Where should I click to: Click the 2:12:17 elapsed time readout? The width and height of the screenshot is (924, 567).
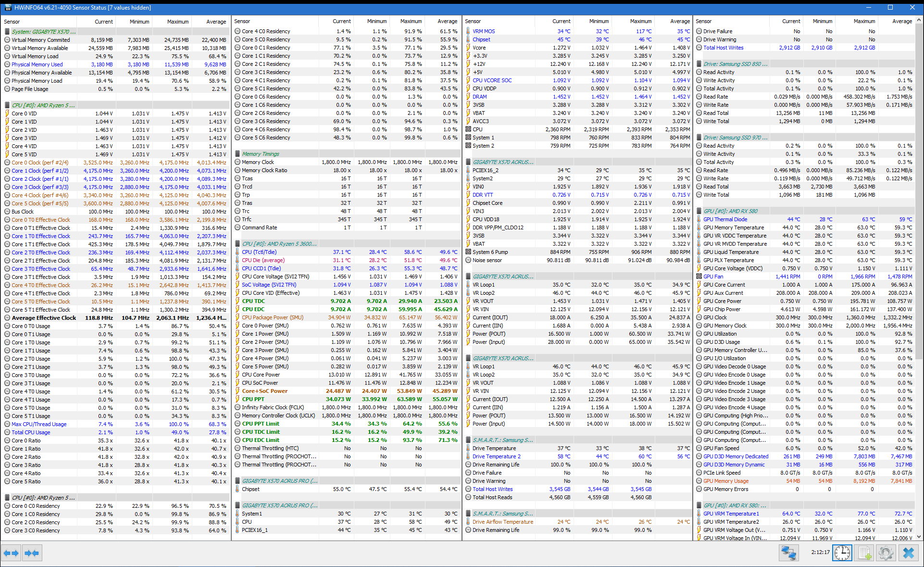point(820,552)
